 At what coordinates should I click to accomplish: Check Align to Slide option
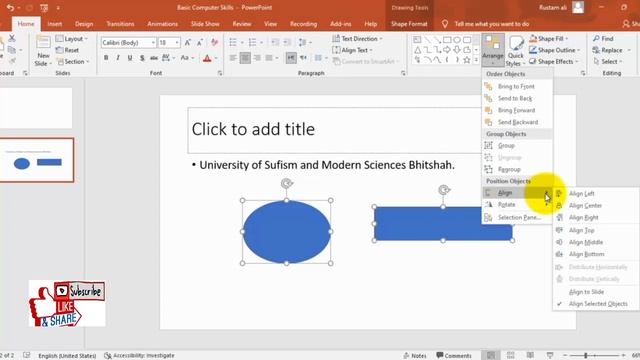pos(596,292)
